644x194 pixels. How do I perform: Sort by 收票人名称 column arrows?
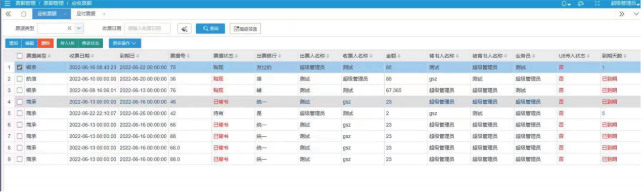pos(371,56)
